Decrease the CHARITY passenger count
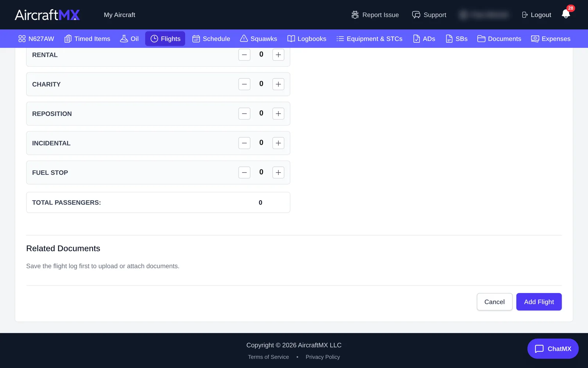This screenshot has height=368, width=588. click(244, 84)
